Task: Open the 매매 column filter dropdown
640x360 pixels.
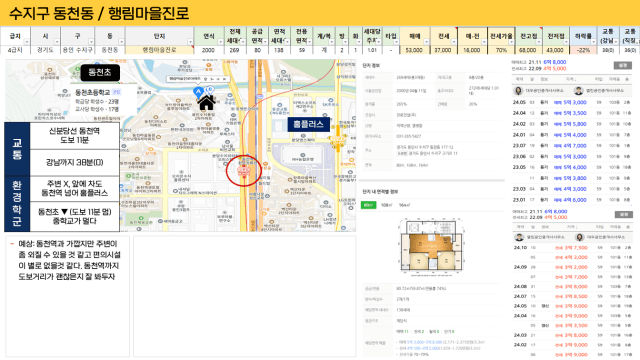Action: (427, 42)
